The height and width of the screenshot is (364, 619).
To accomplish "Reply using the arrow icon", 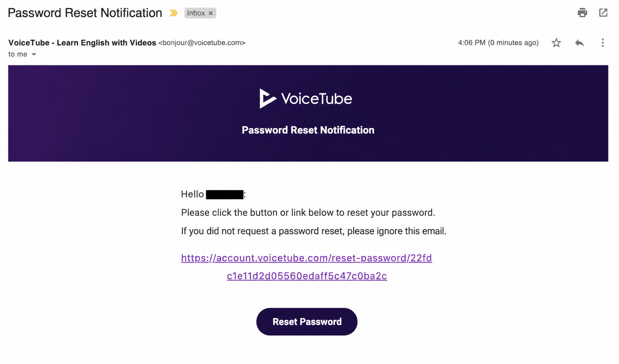I will [x=579, y=43].
